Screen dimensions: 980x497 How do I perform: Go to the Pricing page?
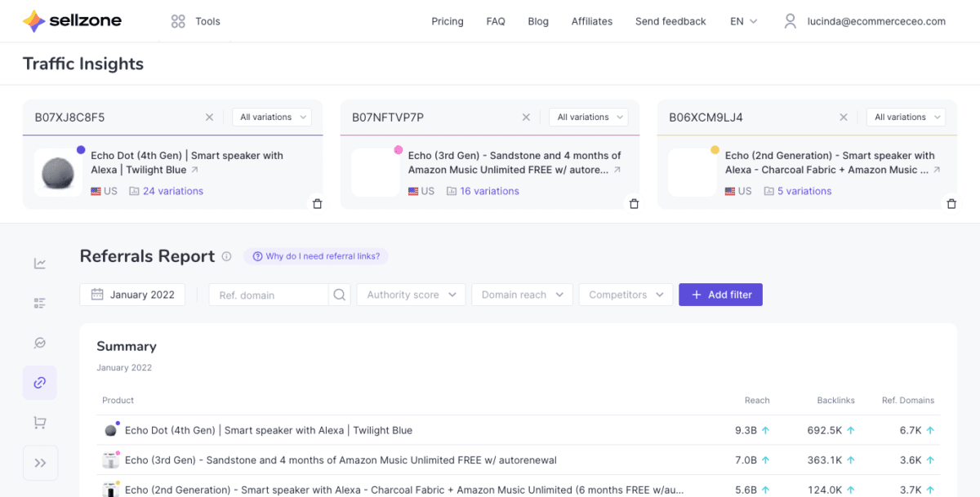[x=448, y=21]
